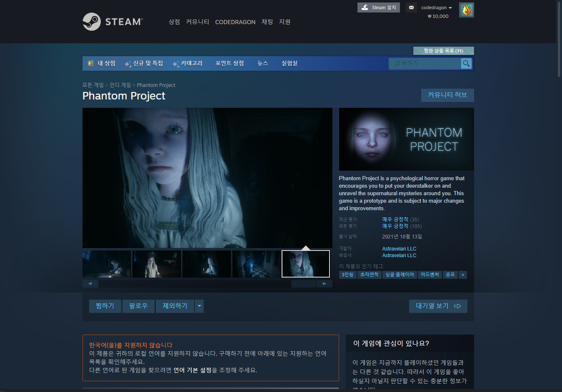Select the 공포 tag
The height and width of the screenshot is (392, 562).
(450, 275)
